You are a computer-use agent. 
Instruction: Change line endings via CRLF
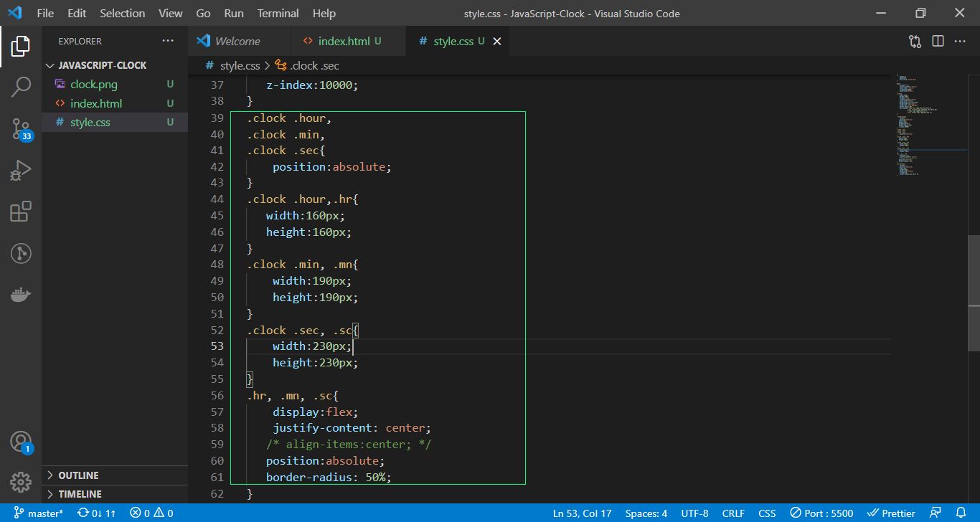tap(733, 513)
